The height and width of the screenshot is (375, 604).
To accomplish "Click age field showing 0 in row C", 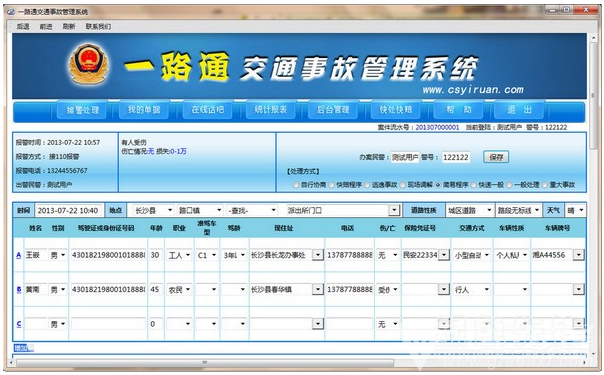I will point(156,324).
